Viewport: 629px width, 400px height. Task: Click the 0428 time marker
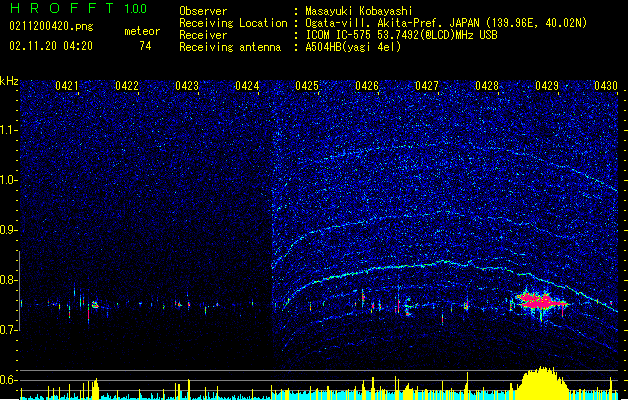pos(487,86)
